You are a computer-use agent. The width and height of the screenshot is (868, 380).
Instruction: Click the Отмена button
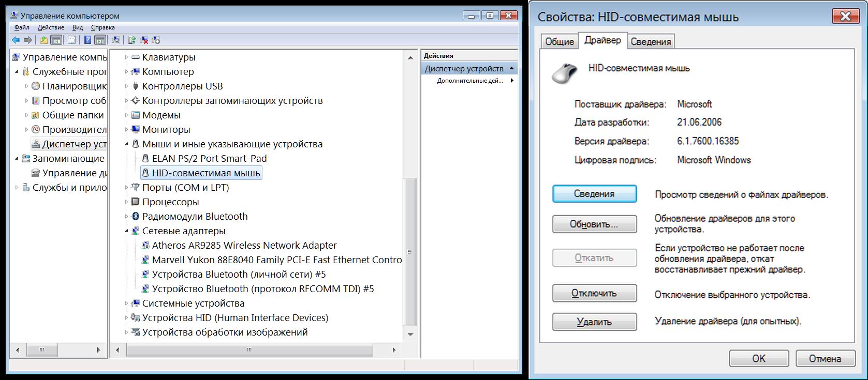pyautogui.click(x=825, y=358)
